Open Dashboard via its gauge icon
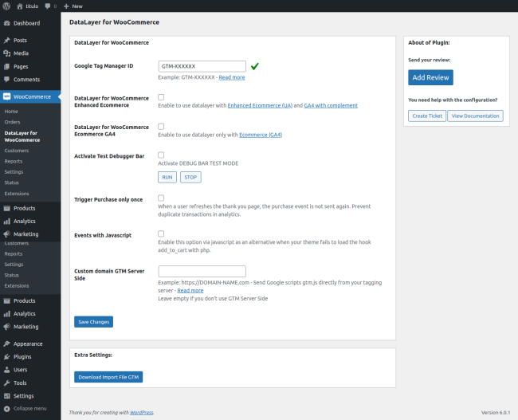 7,23
